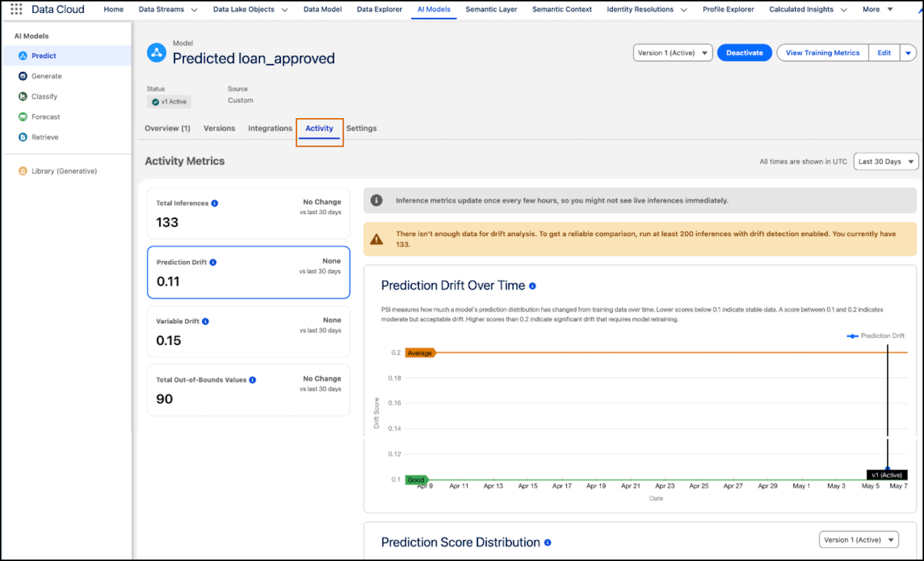924x561 pixels.
Task: Select the AI Models nav tab
Action: click(434, 9)
